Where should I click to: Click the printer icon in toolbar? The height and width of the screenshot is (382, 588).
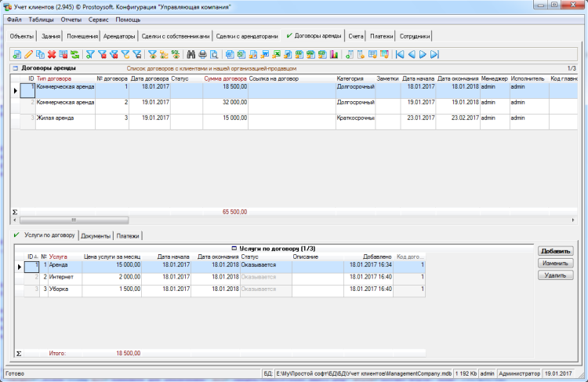pos(202,54)
